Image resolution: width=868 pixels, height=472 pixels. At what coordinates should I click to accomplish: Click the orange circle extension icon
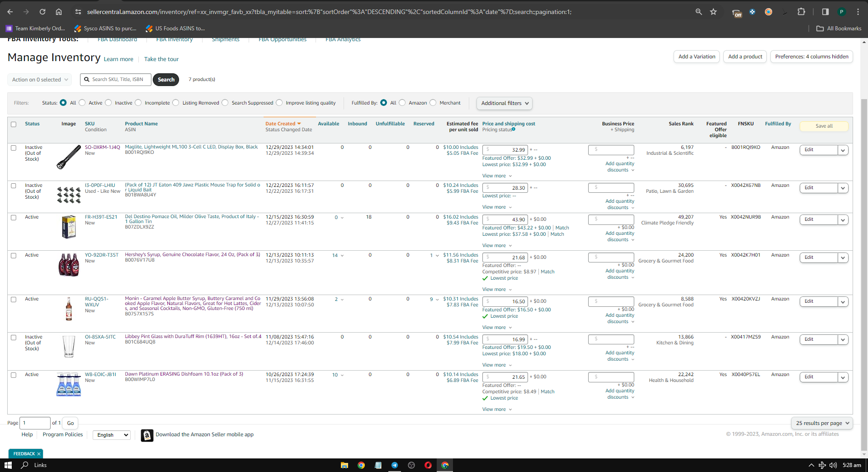pyautogui.click(x=768, y=12)
